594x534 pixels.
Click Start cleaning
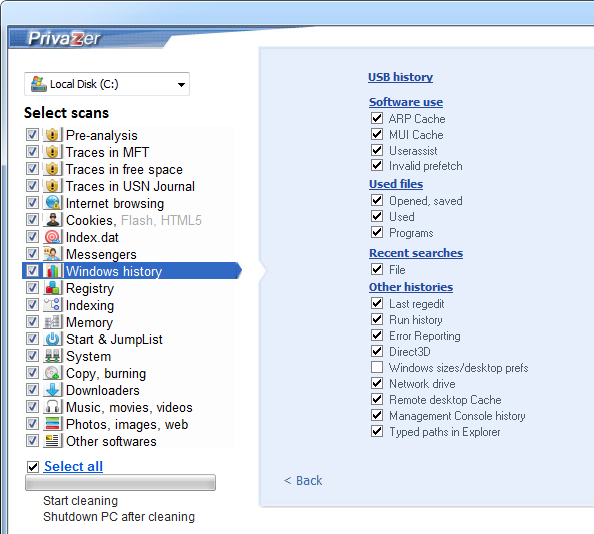80,501
